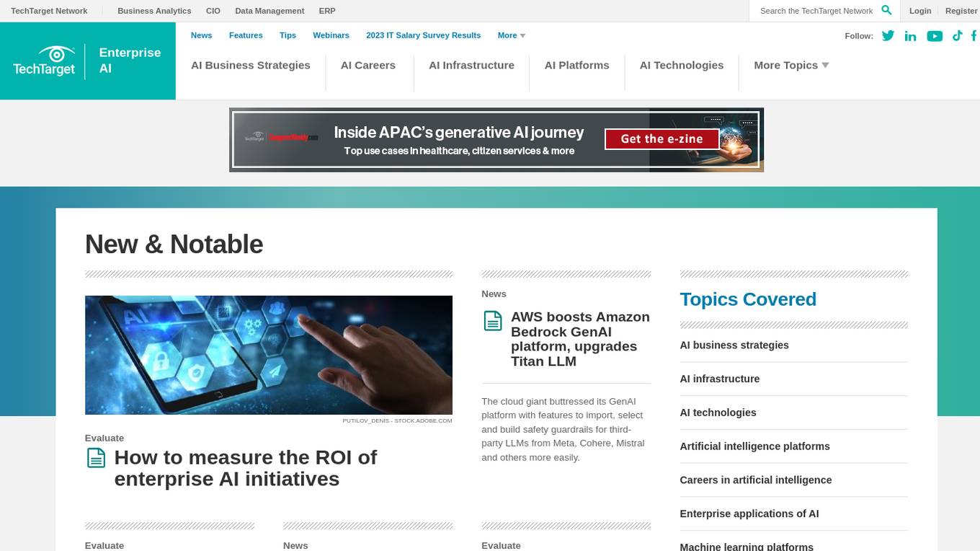980x551 pixels.
Task: Open AWS boosts Amazon Bedrock article
Action: click(580, 339)
